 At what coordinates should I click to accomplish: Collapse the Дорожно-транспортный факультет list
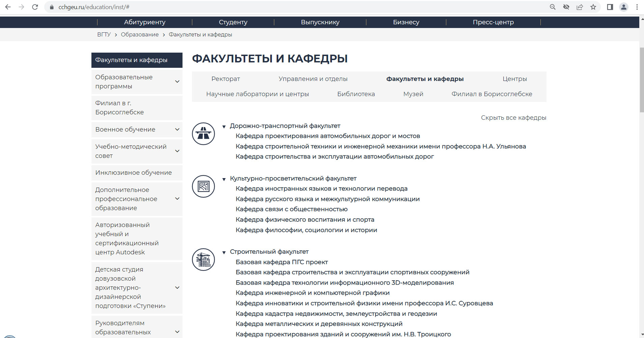click(x=224, y=126)
